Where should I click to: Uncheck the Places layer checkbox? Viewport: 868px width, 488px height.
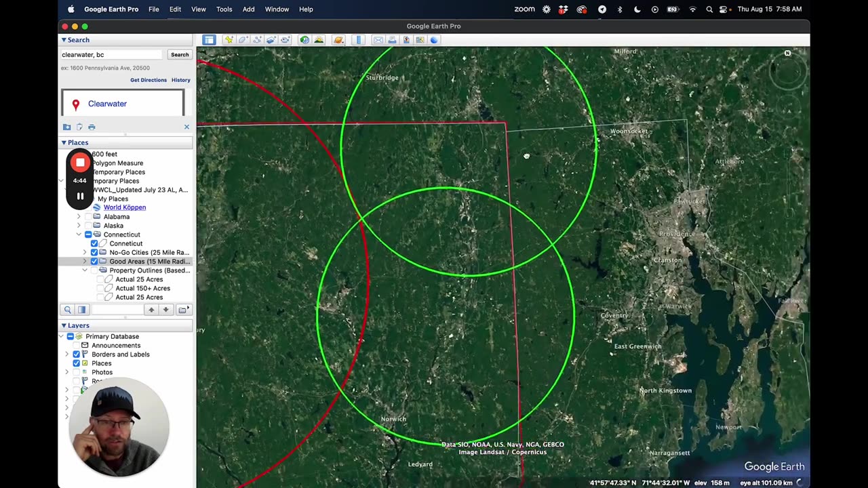point(76,363)
